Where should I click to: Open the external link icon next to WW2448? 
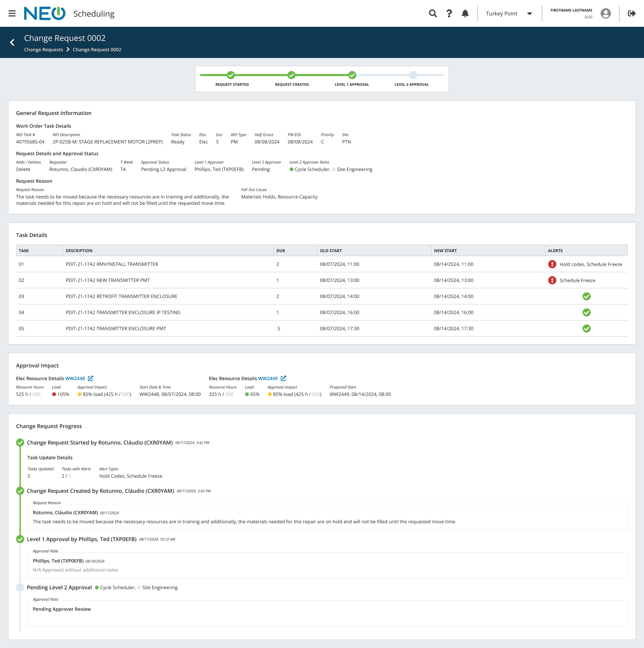click(x=91, y=378)
